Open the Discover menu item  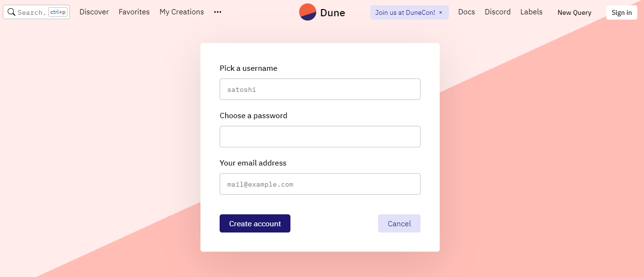coord(94,12)
